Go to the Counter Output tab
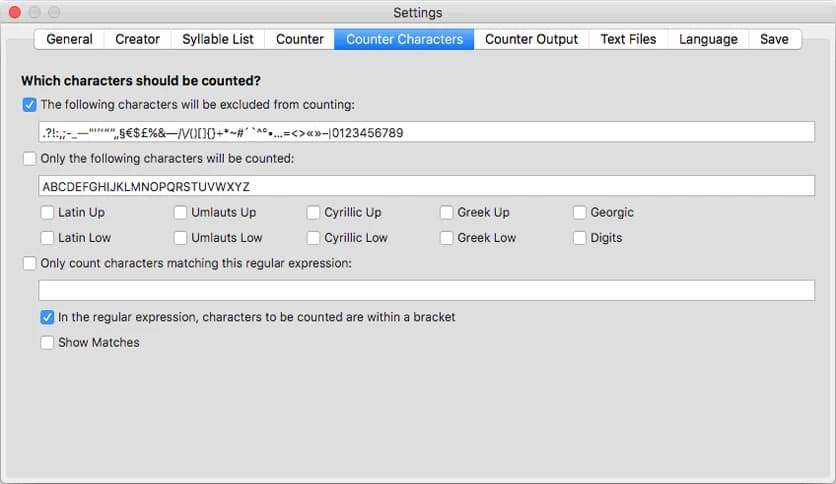 point(531,39)
